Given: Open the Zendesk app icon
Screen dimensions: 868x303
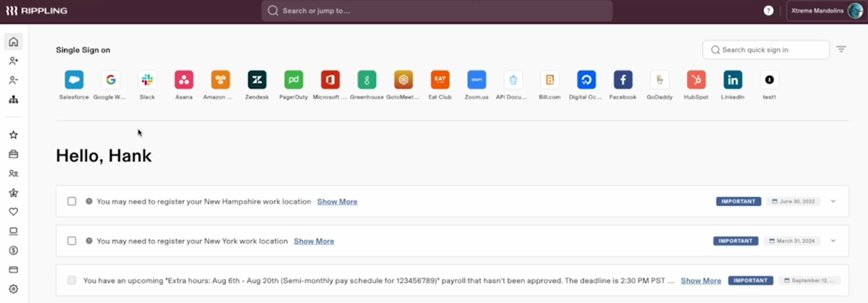Looking at the screenshot, I should pos(257,80).
